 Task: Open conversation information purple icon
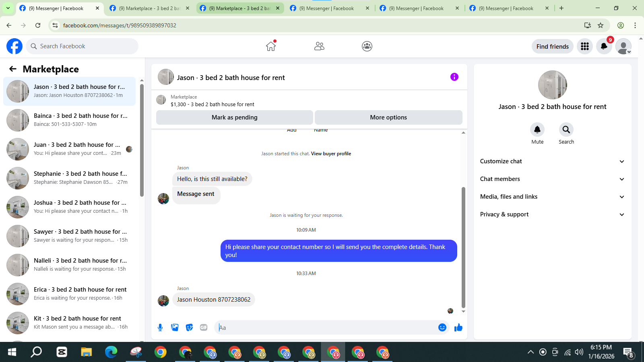click(454, 77)
